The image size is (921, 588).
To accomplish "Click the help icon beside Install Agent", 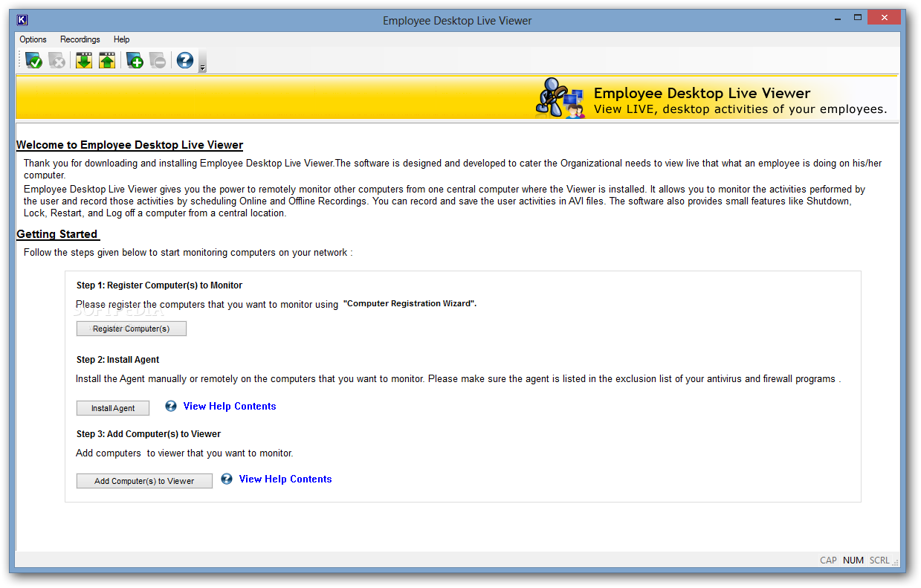I will (171, 406).
